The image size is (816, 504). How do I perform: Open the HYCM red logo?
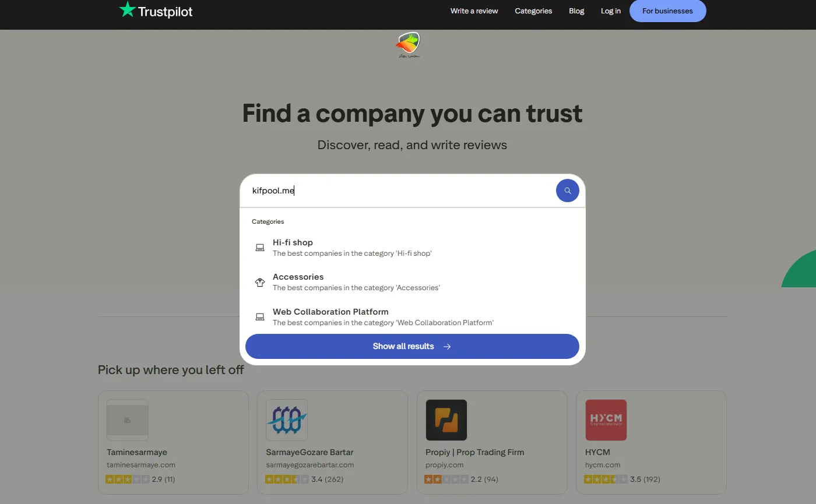pyautogui.click(x=606, y=420)
